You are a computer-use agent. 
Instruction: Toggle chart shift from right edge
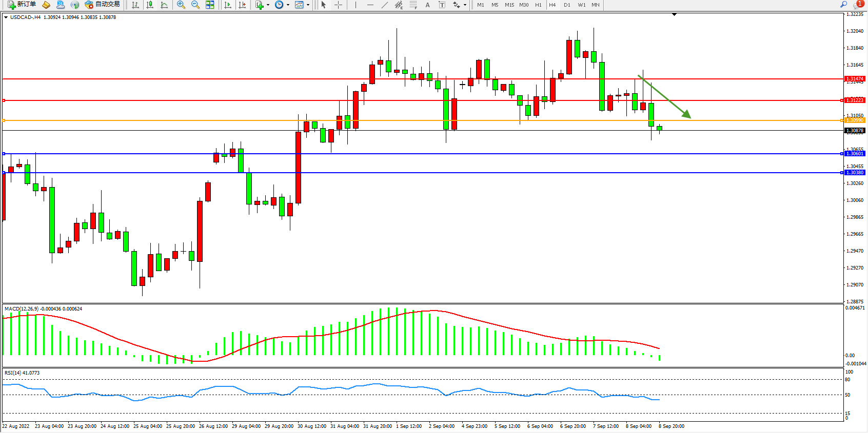point(242,5)
